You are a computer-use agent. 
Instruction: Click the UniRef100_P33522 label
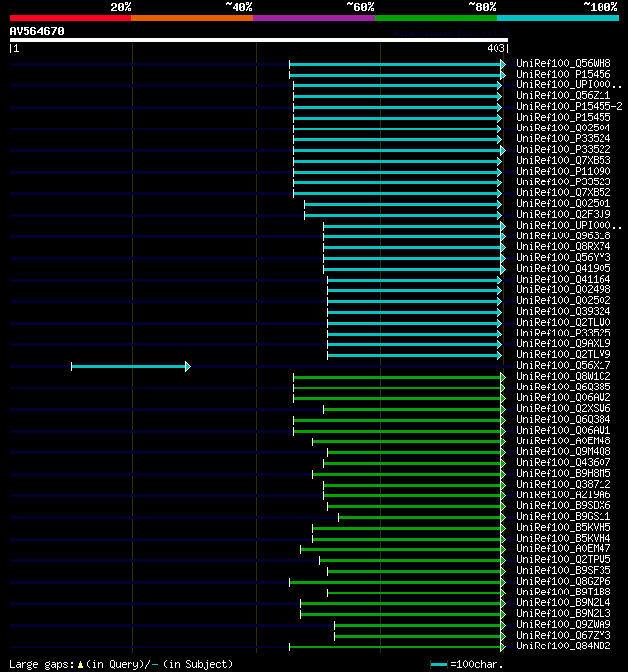563,149
